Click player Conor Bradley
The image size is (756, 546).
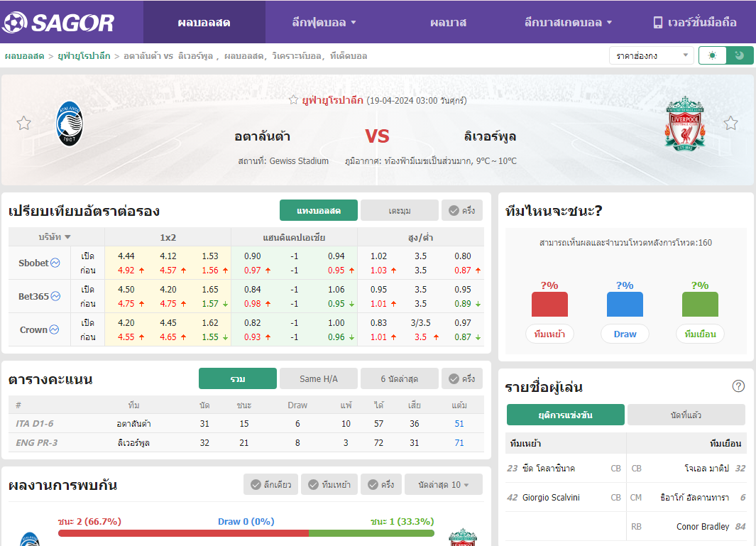click(x=703, y=526)
